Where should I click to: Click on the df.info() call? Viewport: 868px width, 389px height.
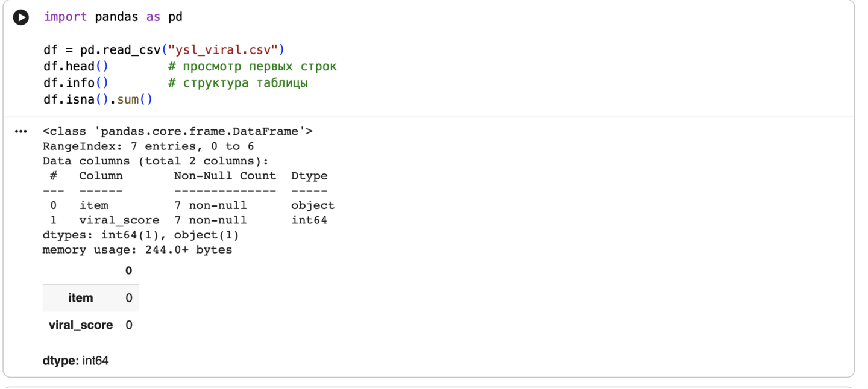coord(76,82)
